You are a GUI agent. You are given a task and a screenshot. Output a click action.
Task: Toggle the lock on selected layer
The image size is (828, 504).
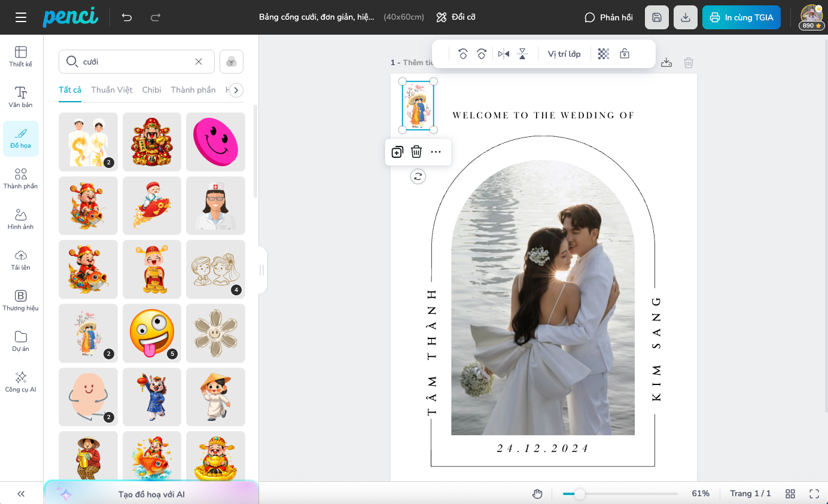pos(625,54)
